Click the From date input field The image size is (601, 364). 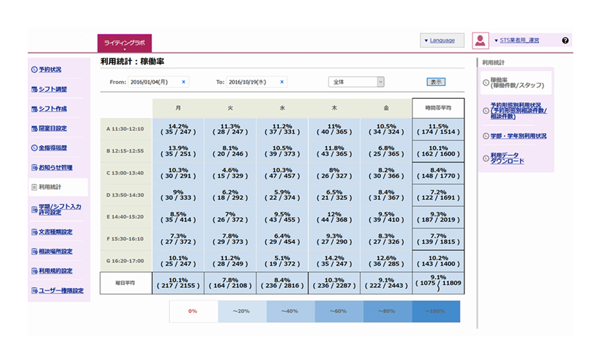[x=151, y=82]
